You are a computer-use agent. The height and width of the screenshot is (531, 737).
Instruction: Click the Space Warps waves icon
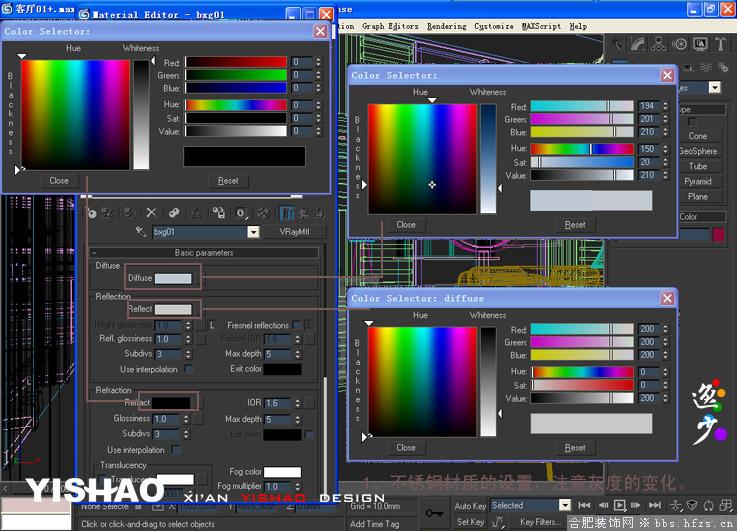pos(706,68)
